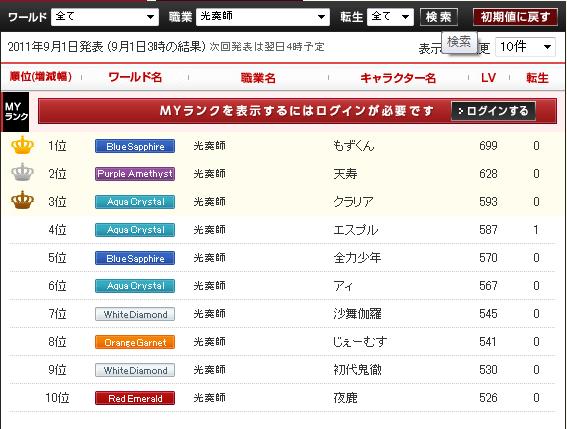Click the WhiteDiamond badge in the 7位 row
567x429 pixels.
[x=135, y=314]
